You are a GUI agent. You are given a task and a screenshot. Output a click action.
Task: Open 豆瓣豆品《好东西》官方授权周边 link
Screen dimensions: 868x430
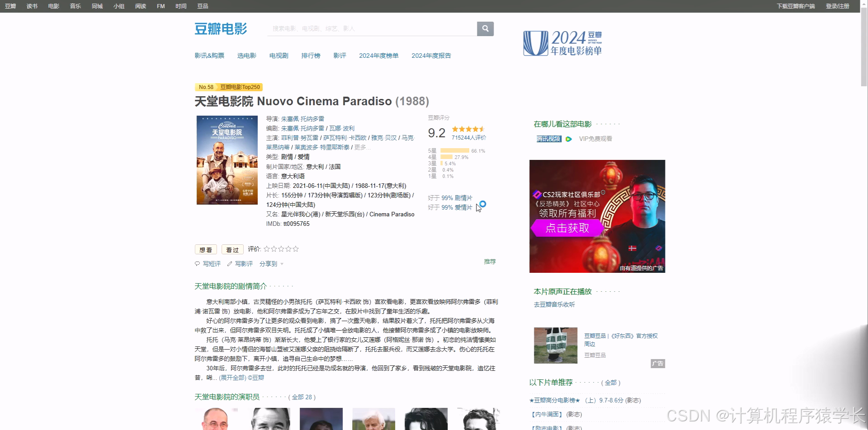tap(621, 340)
